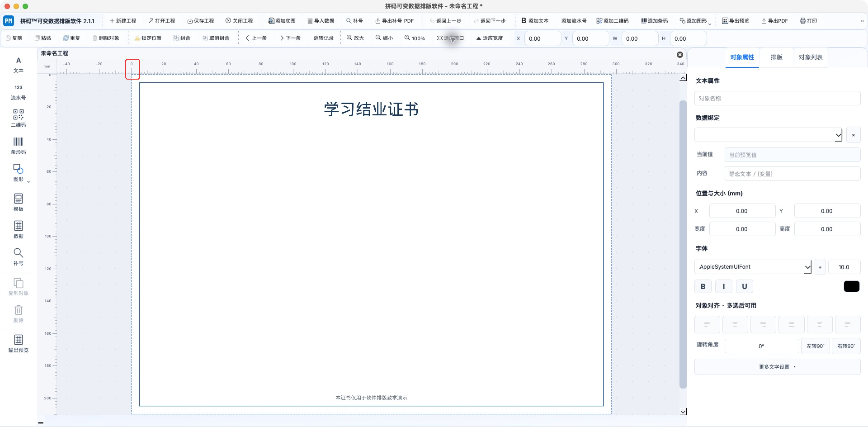This screenshot has width=868, height=427.
Task: Click the + button beside font
Action: [x=820, y=267]
